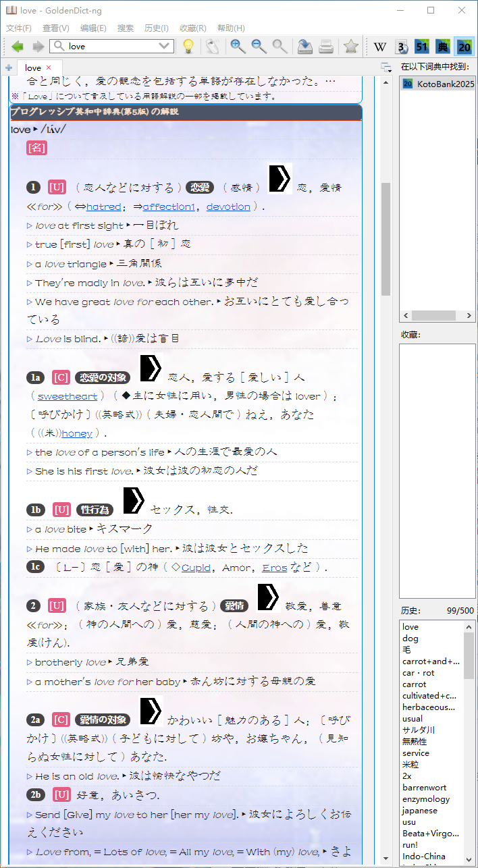Image resolution: width=478 pixels, height=868 pixels.
Task: Follow the 'sweetheart' link
Action: click(x=67, y=396)
